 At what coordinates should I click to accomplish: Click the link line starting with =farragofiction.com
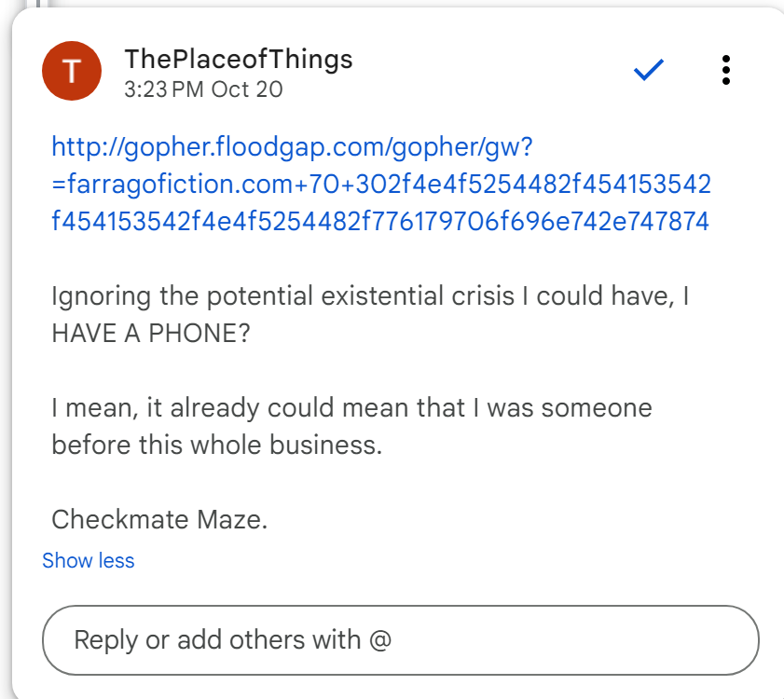click(381, 184)
